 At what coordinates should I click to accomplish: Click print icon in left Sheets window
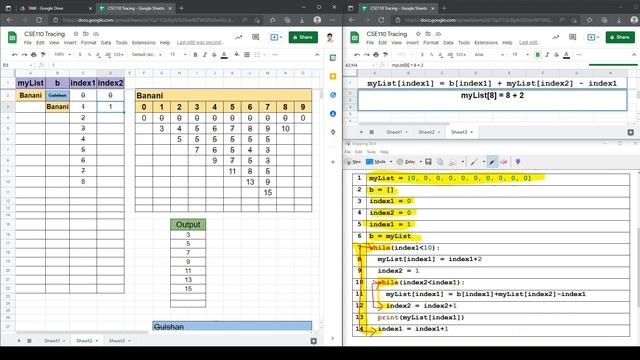click(x=33, y=54)
